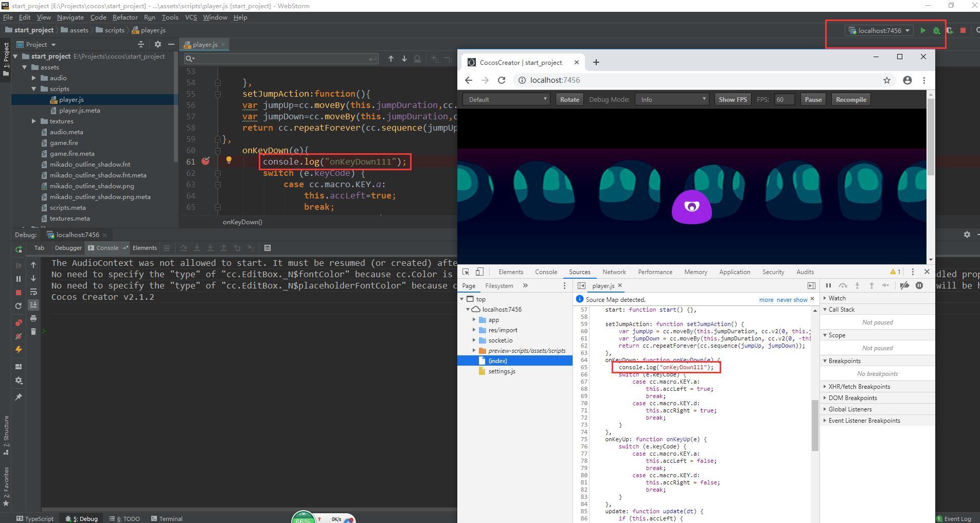This screenshot has height=523, width=980.
Task: Bookmark the localhost:7456 page with star
Action: pos(887,80)
